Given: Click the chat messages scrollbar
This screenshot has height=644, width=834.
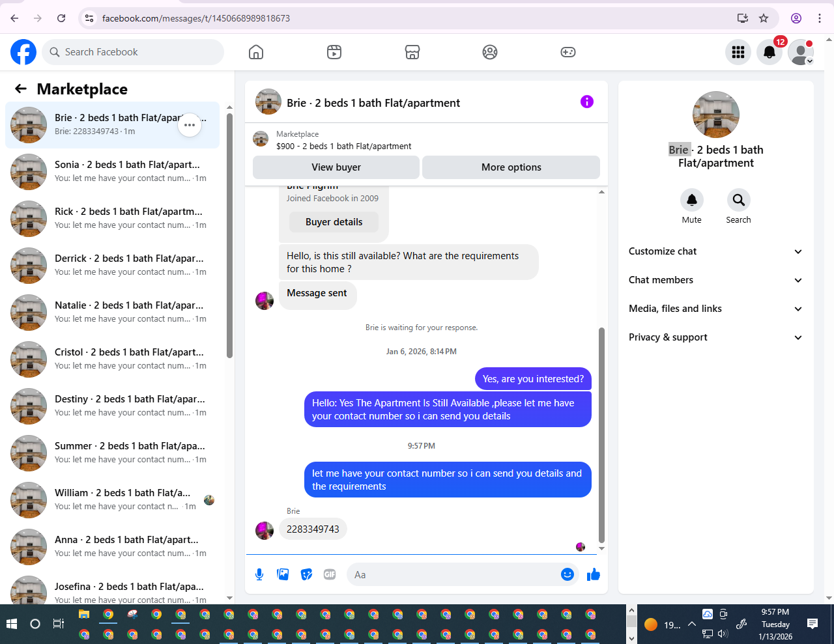Looking at the screenshot, I should point(601,435).
